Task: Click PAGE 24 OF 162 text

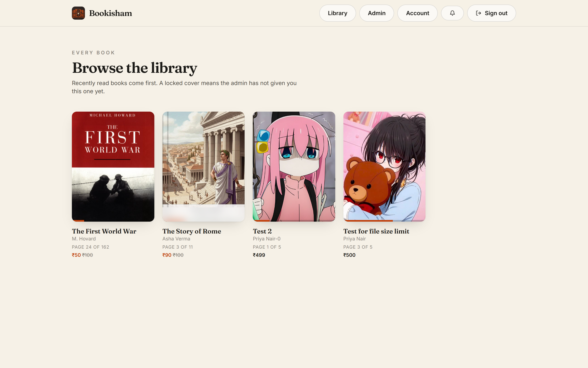Action: [90, 247]
